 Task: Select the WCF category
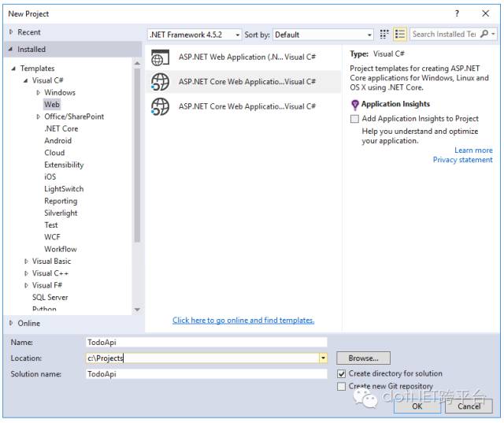[52, 237]
